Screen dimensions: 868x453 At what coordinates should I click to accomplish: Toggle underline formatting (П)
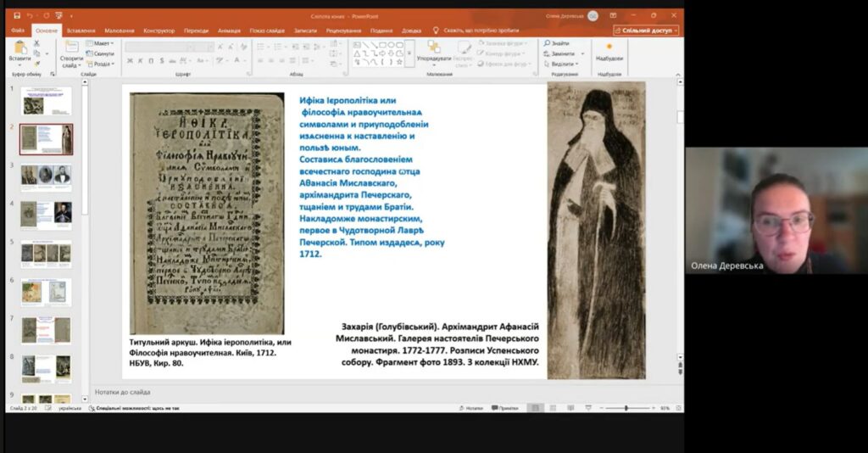click(151, 60)
